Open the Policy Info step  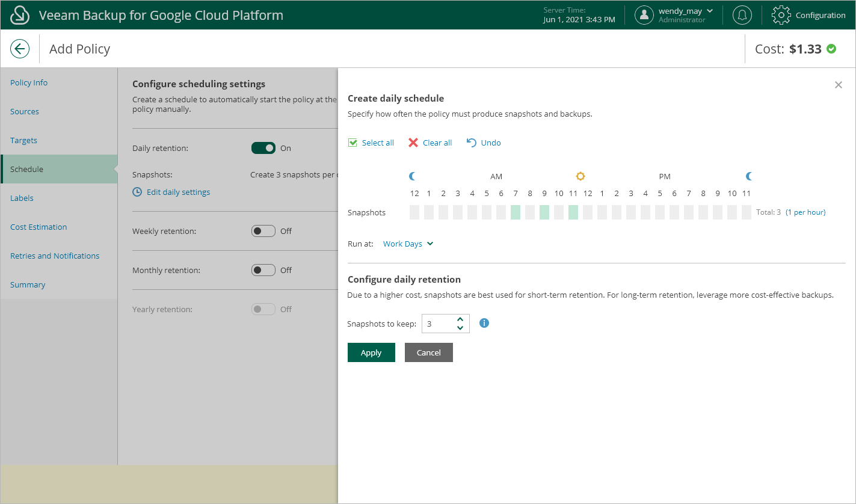tap(59, 82)
